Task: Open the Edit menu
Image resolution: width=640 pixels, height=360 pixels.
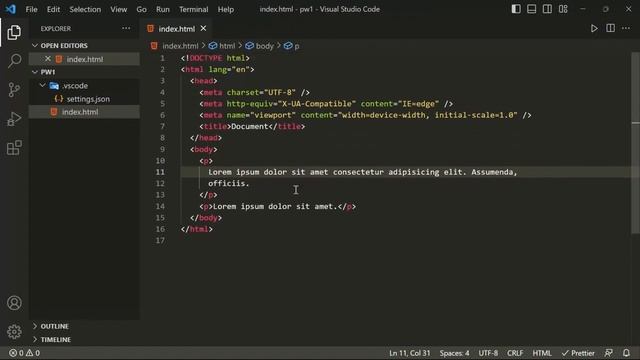Action: point(53,9)
